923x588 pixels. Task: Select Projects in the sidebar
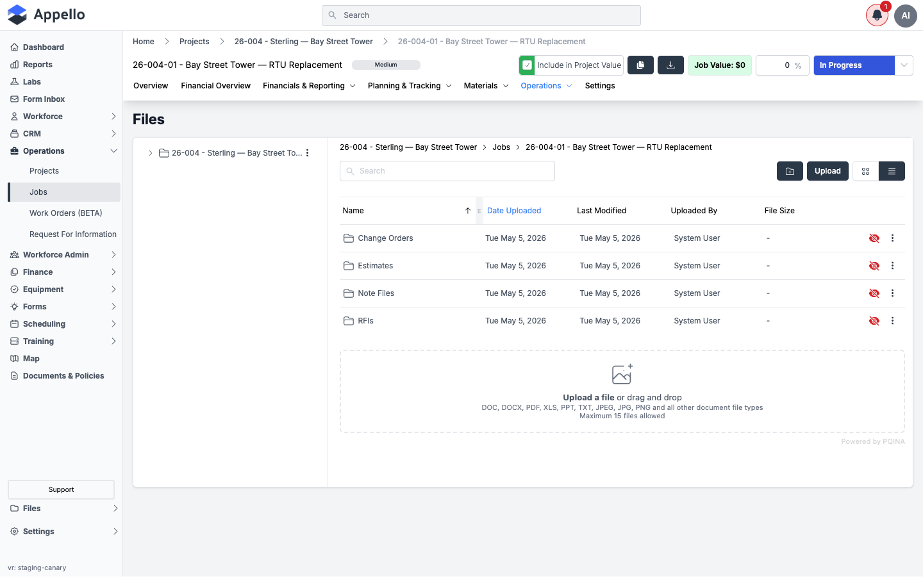point(44,171)
